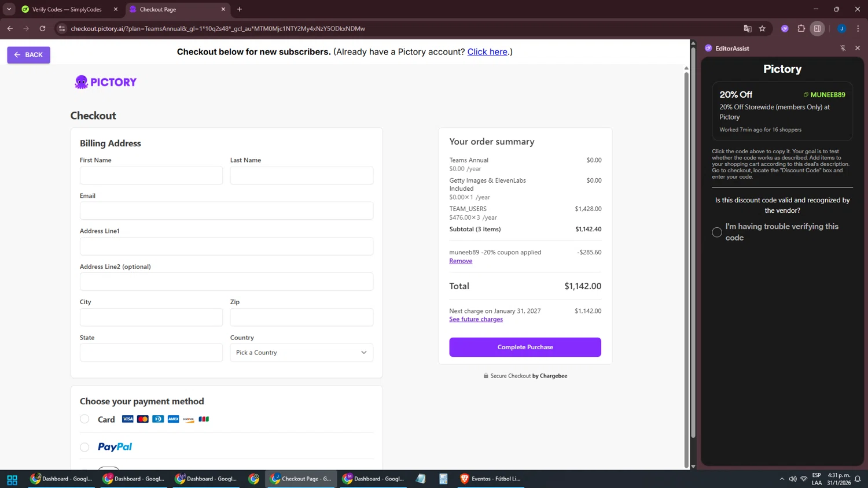Open the Windows notifications icon

coord(858,479)
